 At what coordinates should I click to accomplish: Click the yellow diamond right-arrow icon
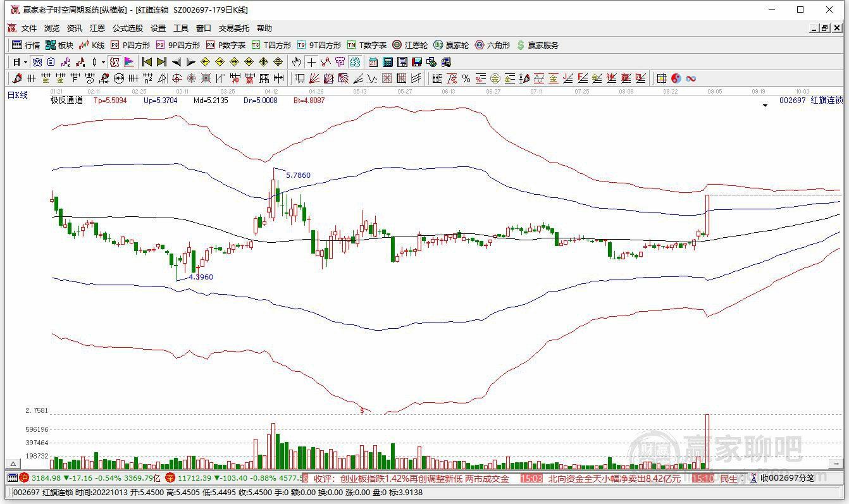(x=220, y=62)
